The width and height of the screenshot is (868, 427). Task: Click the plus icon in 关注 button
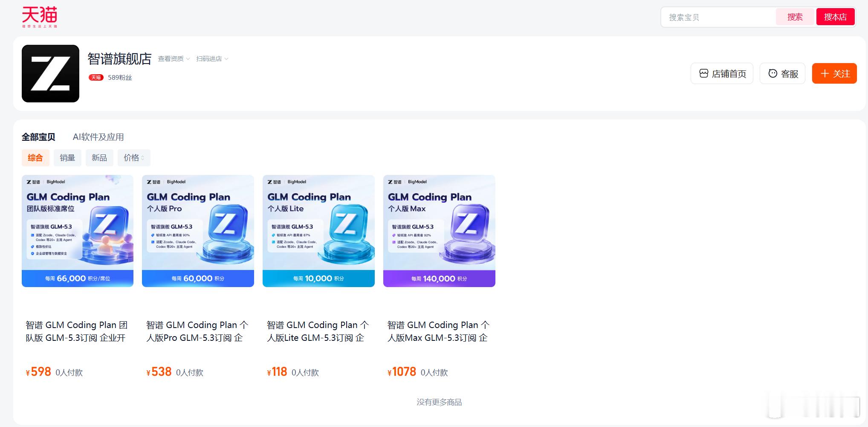click(x=825, y=73)
